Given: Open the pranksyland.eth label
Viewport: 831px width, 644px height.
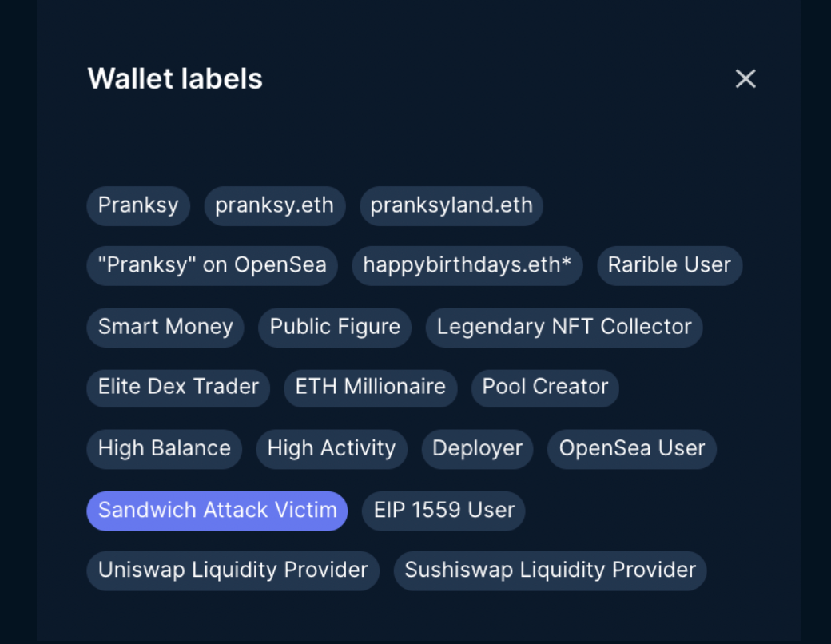Looking at the screenshot, I should [x=451, y=205].
